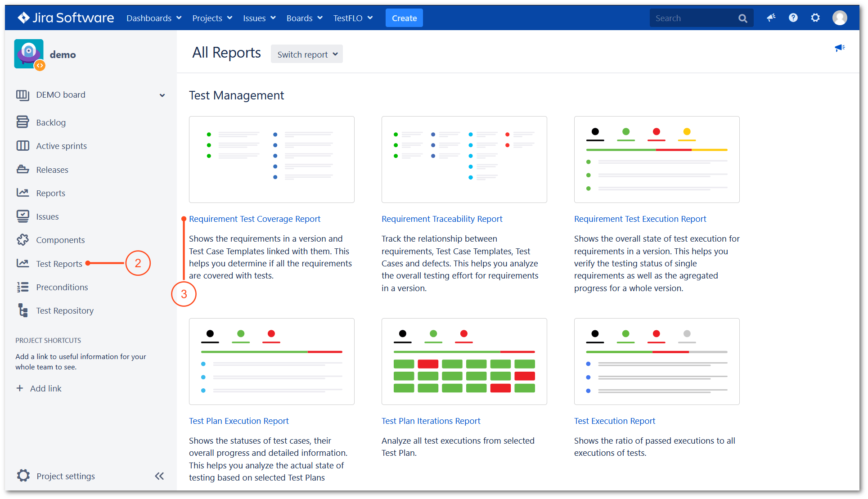868x499 pixels.
Task: Select the Reports chart icon in sidebar
Action: 23,193
